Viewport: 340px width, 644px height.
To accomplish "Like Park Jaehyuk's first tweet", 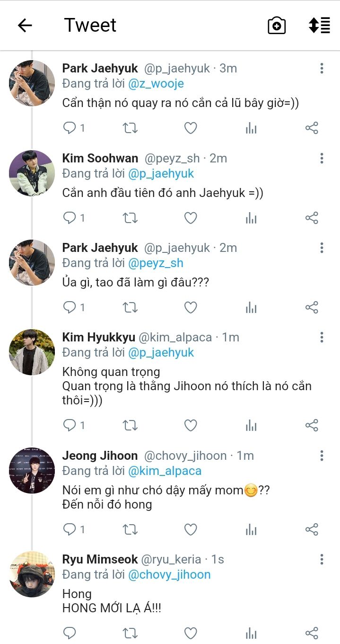I will coord(191,128).
